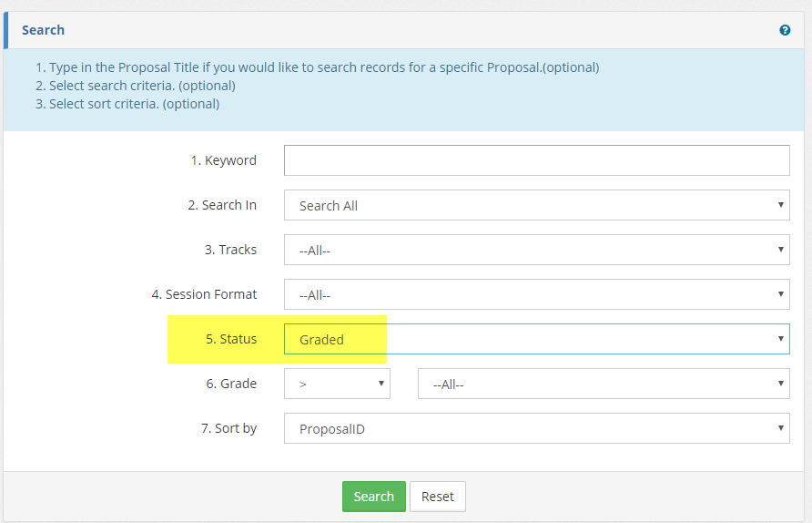Click the highlighted "5. Status" label
Screen dimensions: 812x523
231,339
